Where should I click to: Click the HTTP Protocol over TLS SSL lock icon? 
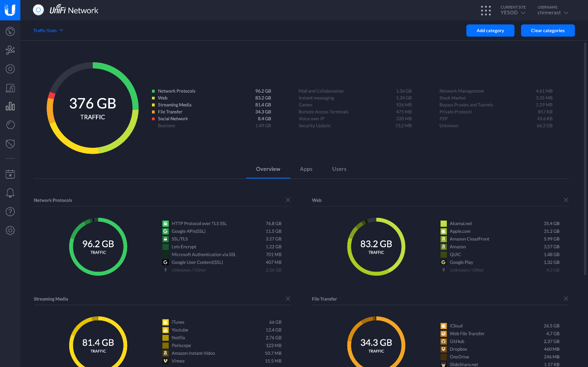(x=166, y=224)
